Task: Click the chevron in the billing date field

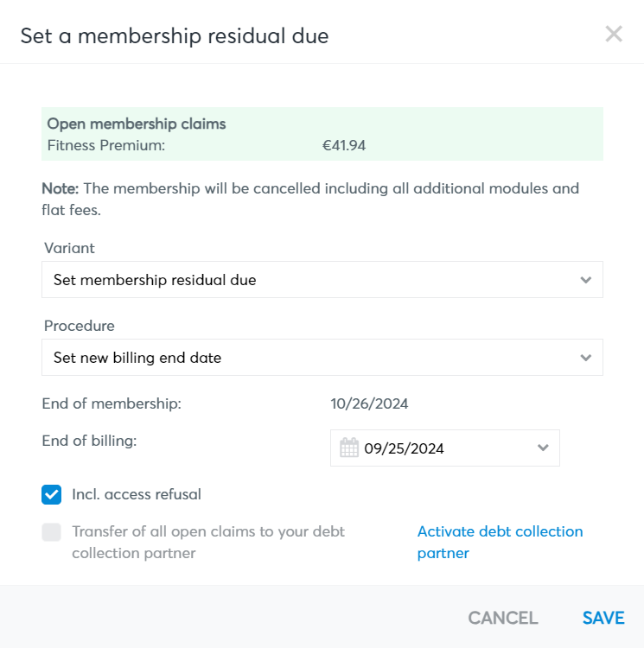Action: pyautogui.click(x=543, y=448)
